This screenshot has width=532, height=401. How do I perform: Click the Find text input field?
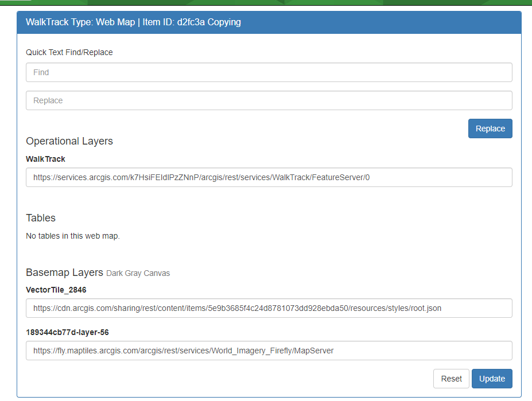tap(269, 72)
